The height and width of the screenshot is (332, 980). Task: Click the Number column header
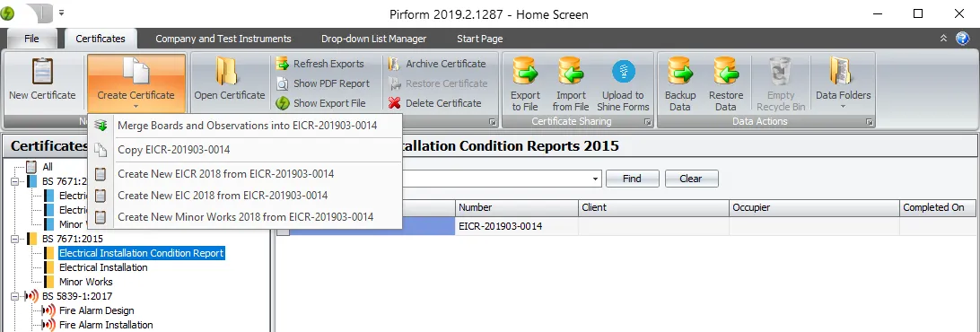[x=517, y=207]
